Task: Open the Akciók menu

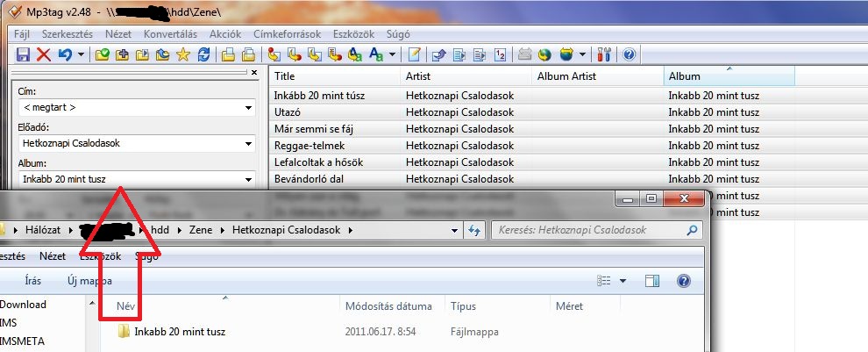Action: coord(225,33)
